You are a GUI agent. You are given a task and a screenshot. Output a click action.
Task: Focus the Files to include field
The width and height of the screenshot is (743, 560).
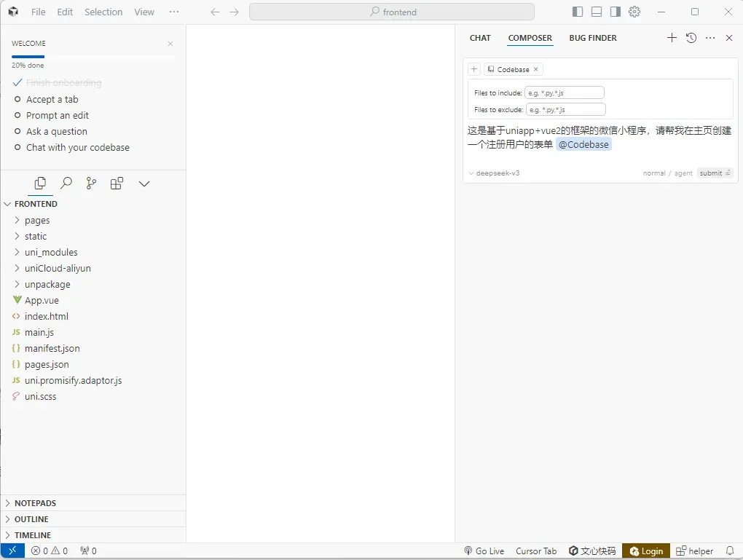pos(565,93)
